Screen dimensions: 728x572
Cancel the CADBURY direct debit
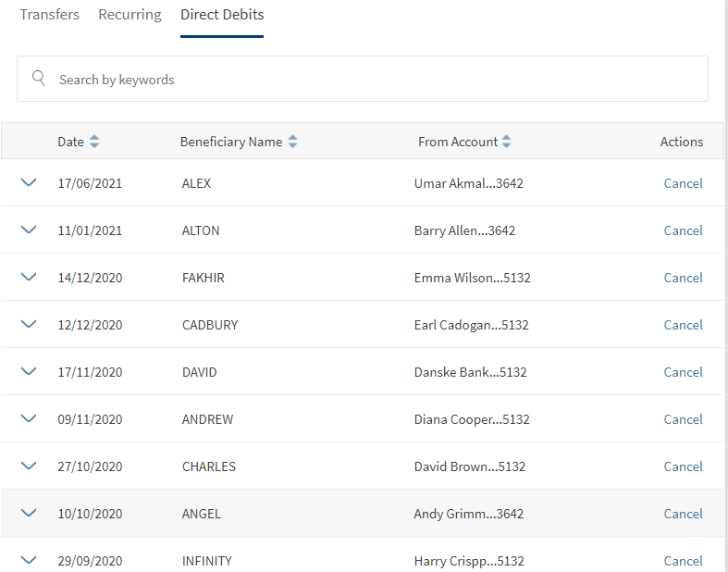(683, 325)
